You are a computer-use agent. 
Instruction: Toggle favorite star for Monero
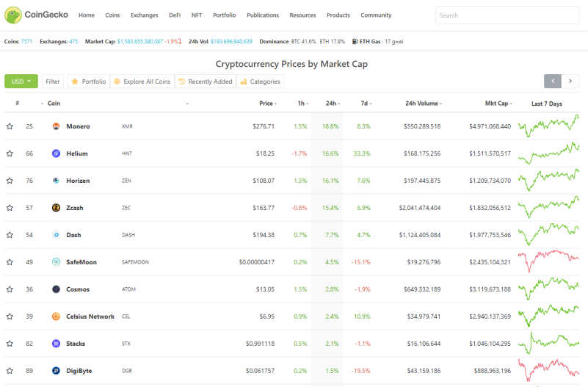click(x=10, y=126)
